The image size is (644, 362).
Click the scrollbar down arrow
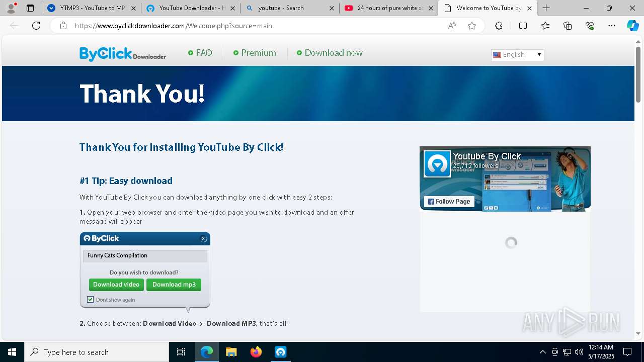point(638,334)
